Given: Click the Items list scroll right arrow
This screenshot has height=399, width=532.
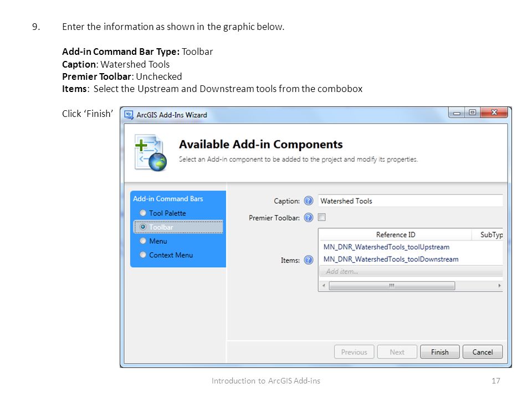Looking at the screenshot, I should click(x=499, y=286).
